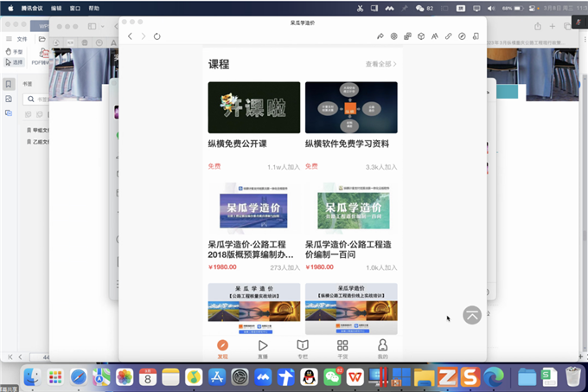Open 查看全部 link beside 课程
588x392 pixels.
pyautogui.click(x=381, y=64)
